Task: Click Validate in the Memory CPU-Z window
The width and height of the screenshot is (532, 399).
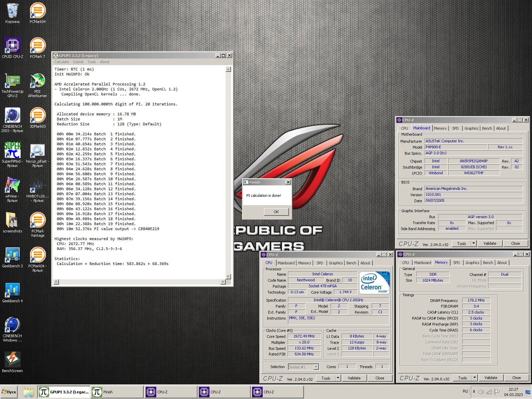Action: [x=491, y=378]
